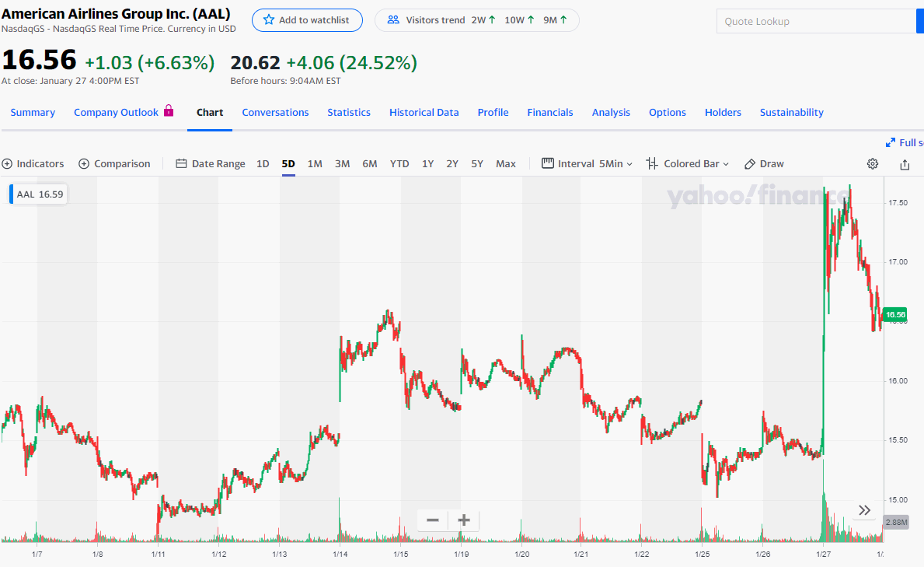The width and height of the screenshot is (924, 567).
Task: Select the Chart tab
Action: click(210, 112)
